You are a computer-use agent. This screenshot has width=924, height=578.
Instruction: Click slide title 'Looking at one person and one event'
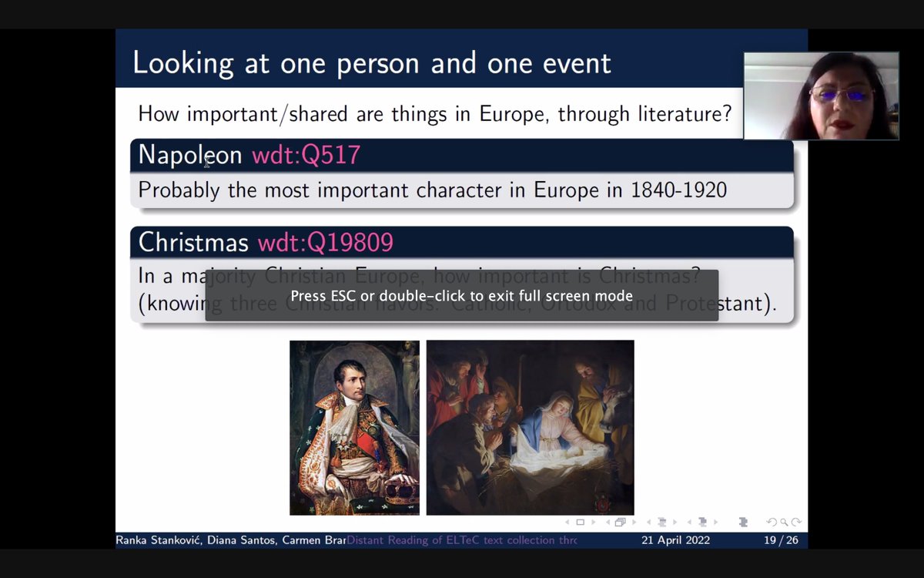(372, 63)
